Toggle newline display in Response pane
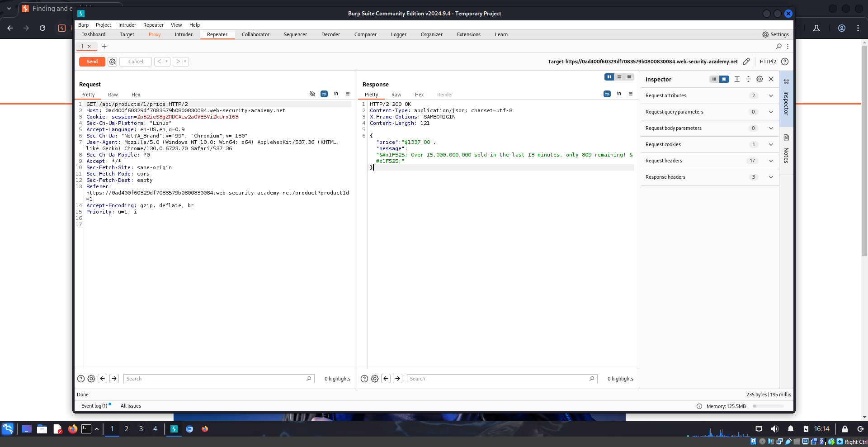Image resolution: width=868 pixels, height=447 pixels. pyautogui.click(x=619, y=94)
